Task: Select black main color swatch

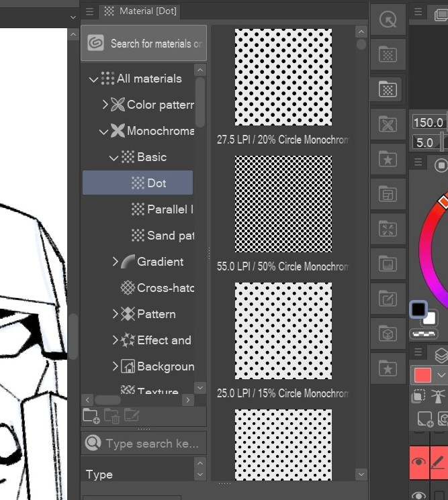Action: pos(418,309)
